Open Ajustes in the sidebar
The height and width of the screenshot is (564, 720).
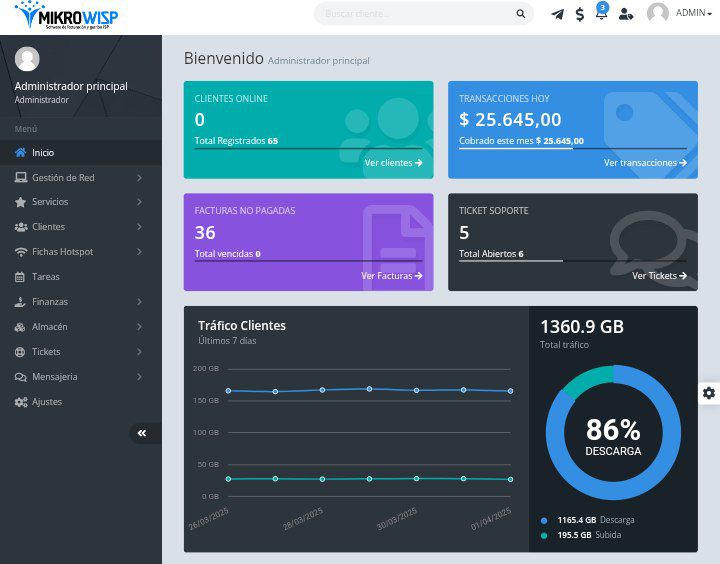click(x=46, y=402)
